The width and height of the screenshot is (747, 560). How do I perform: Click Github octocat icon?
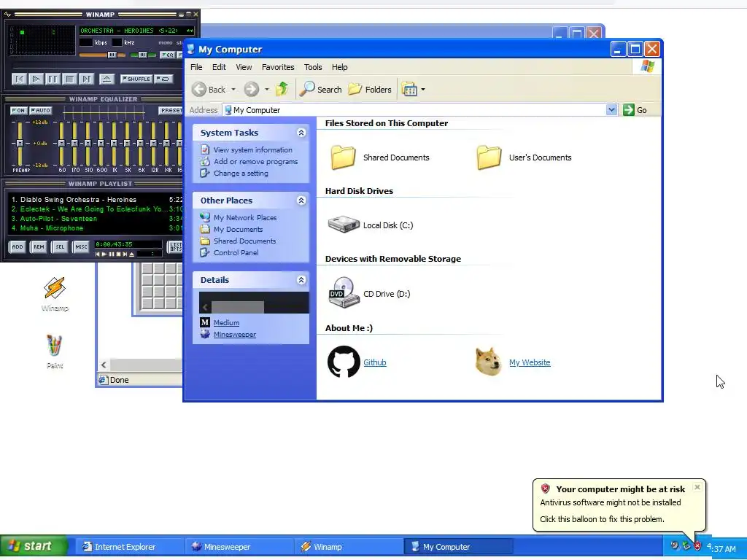coord(344,362)
